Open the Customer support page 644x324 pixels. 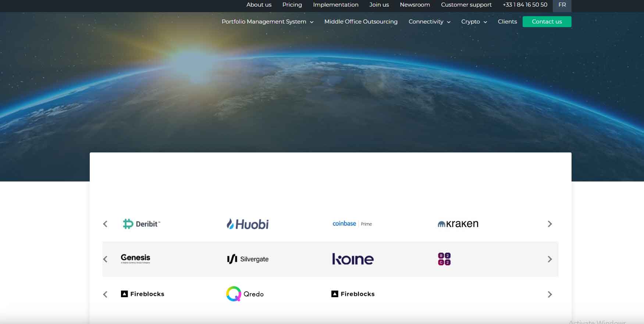pos(466,5)
